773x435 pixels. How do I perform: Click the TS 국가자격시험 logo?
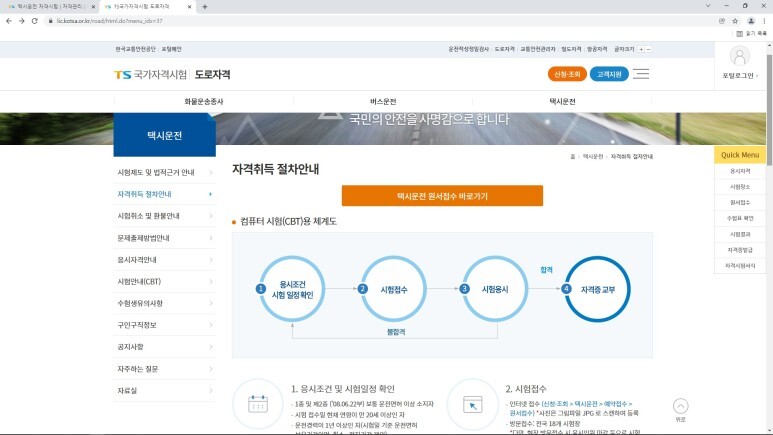coord(150,74)
